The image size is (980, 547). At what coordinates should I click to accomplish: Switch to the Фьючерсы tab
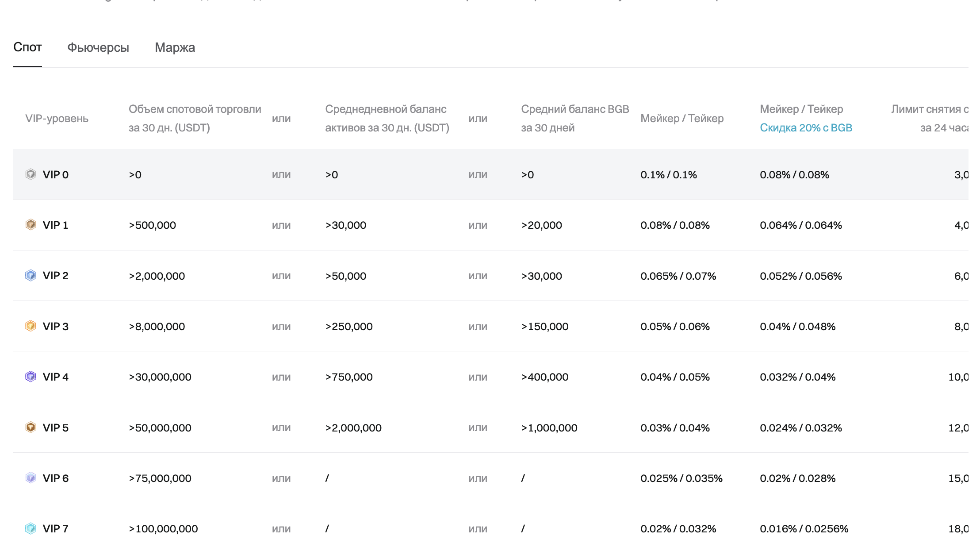98,47
